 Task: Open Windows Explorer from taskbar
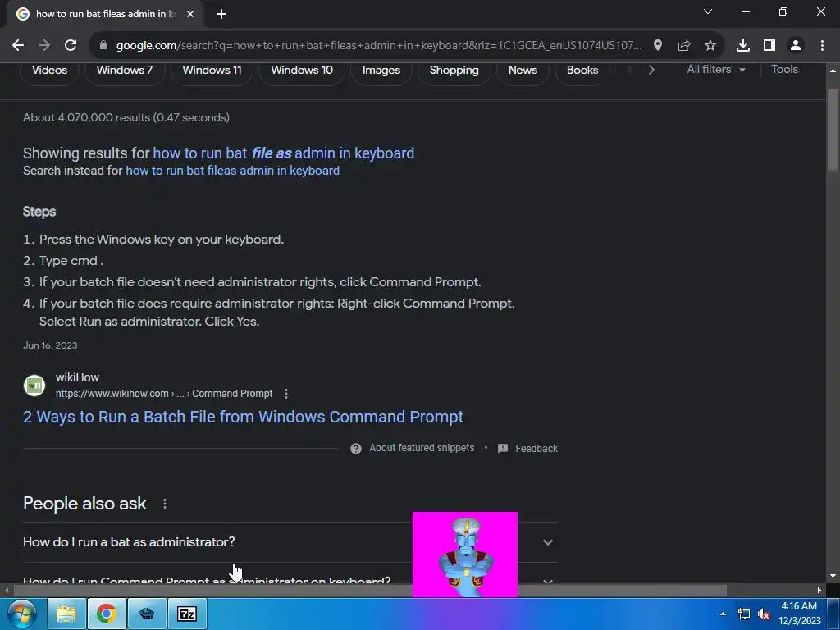(x=66, y=614)
